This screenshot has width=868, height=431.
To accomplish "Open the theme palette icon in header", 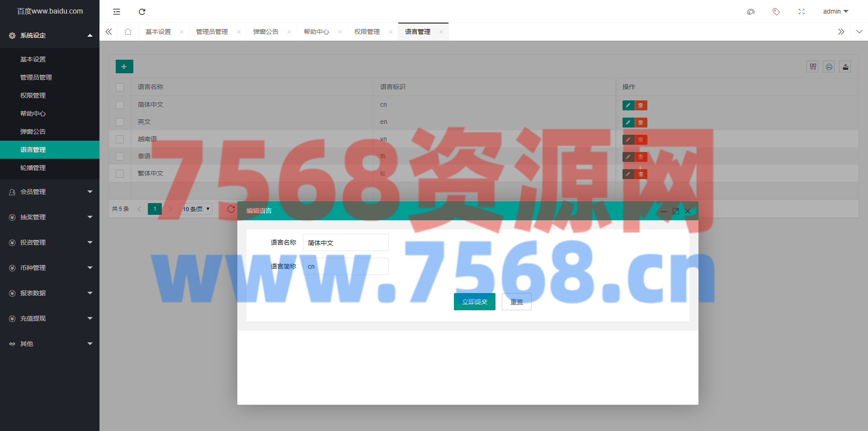I will [x=751, y=12].
